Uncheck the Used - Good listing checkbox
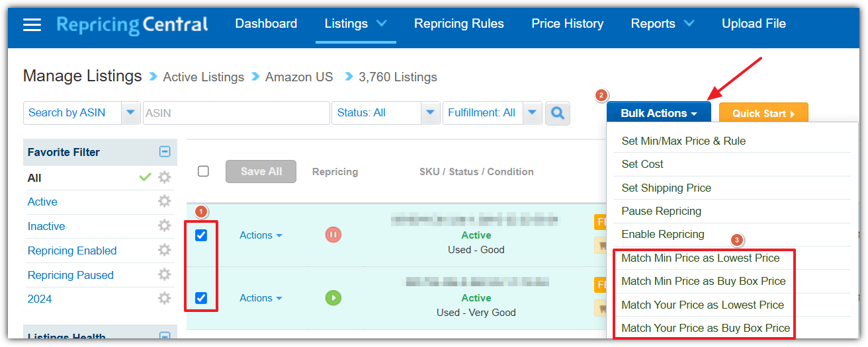This screenshot has height=347, width=868. [x=201, y=235]
